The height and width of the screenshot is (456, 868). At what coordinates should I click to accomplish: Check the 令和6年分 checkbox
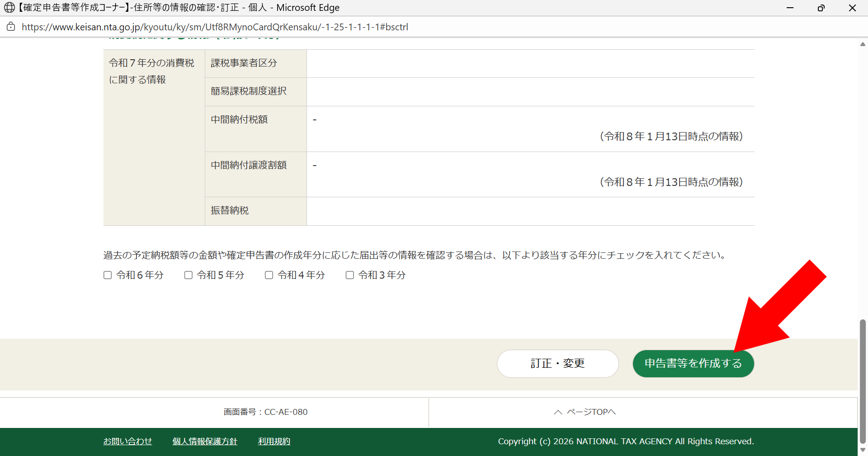(108, 275)
